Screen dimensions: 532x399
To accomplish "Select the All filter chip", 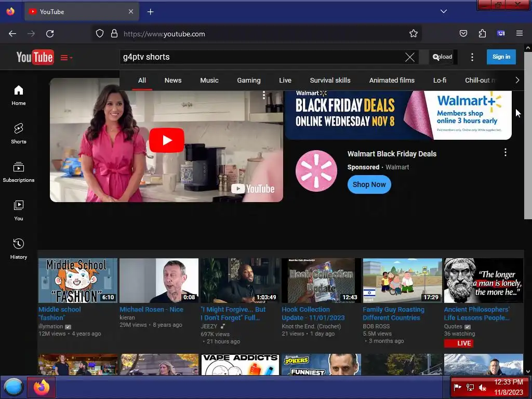I will (x=142, y=81).
